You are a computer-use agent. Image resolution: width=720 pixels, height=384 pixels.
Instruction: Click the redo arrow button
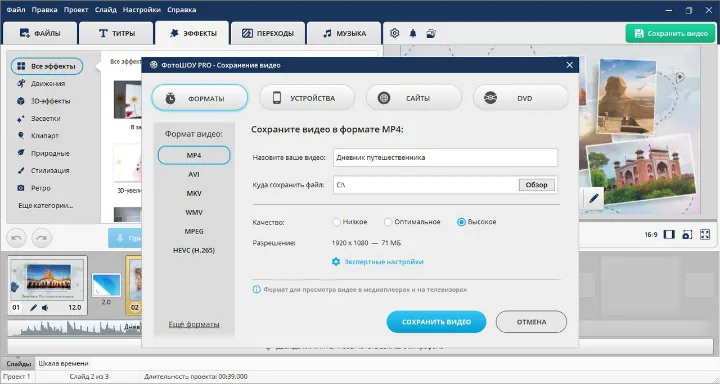[x=42, y=238]
